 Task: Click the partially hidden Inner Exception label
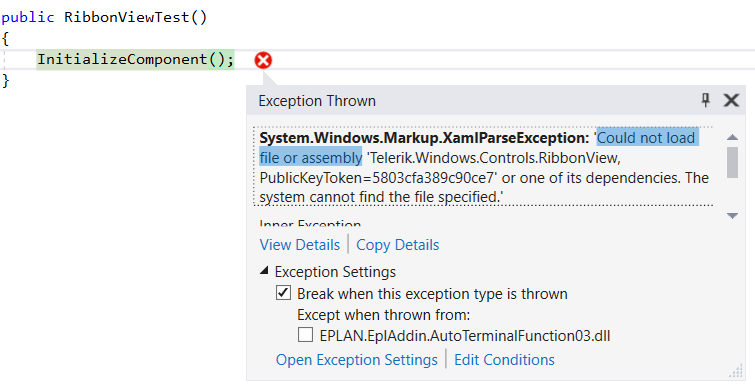pos(310,223)
